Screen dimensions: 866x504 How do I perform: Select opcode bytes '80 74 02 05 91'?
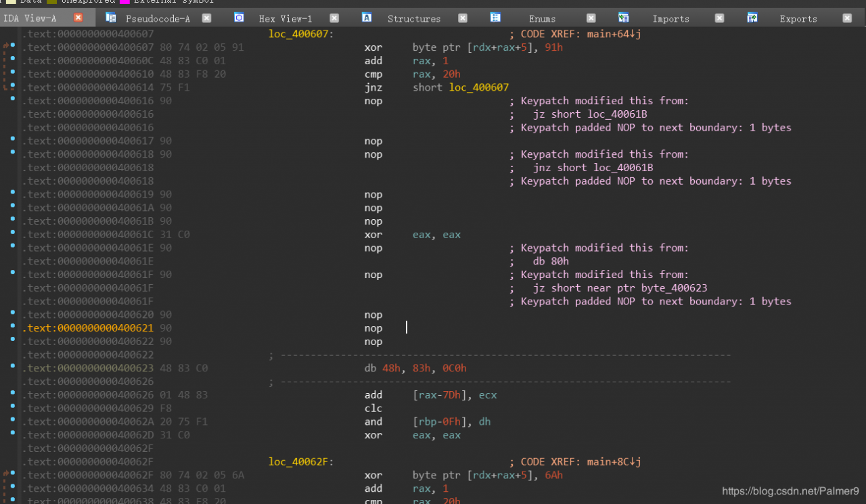[x=202, y=47]
